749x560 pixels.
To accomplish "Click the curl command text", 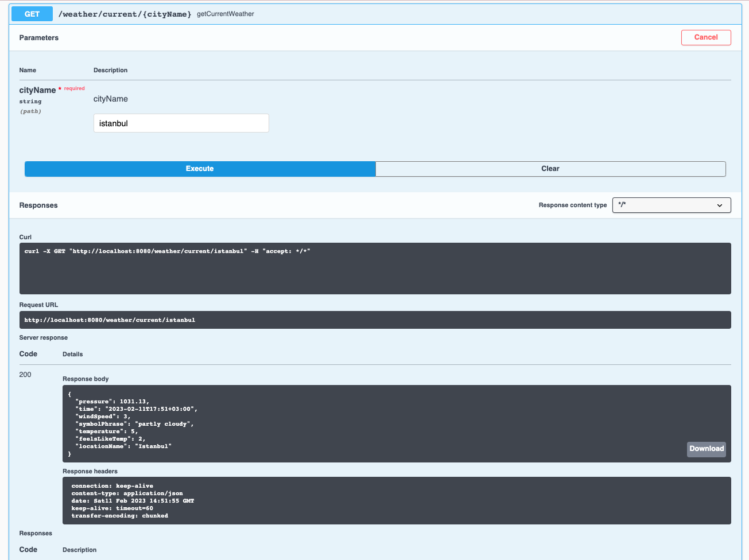I will coord(167,251).
